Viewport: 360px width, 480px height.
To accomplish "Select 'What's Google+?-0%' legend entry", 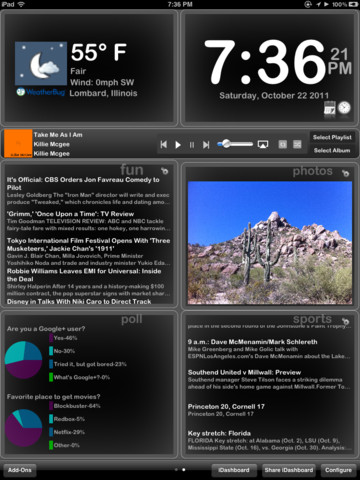I will [80, 377].
